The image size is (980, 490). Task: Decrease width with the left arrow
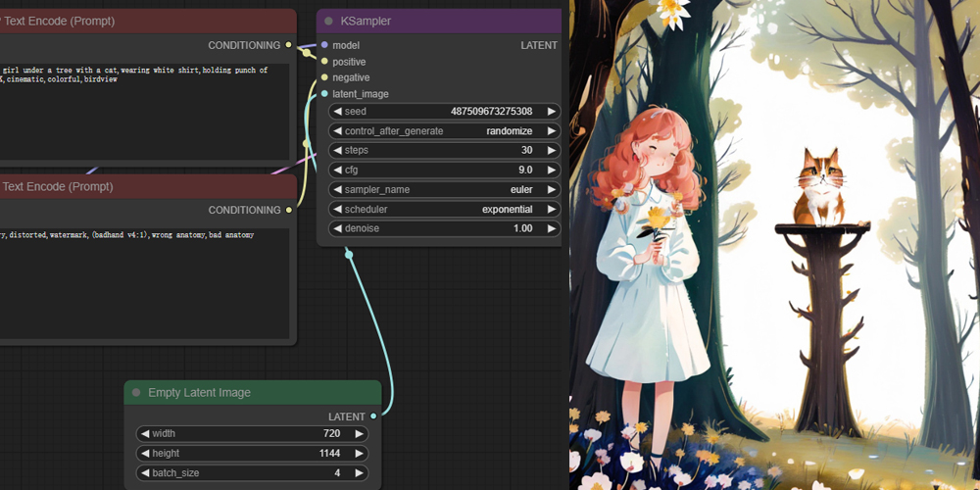pos(145,434)
